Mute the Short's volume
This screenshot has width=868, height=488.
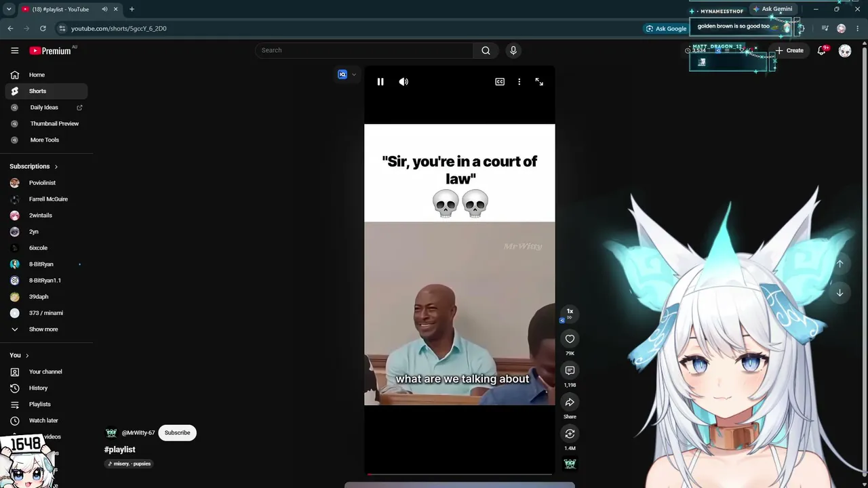403,82
